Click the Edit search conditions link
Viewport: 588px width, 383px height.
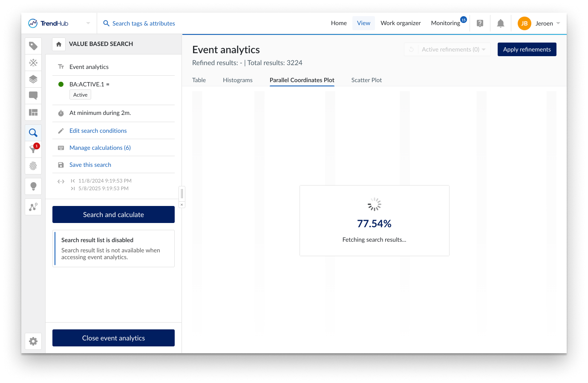98,131
